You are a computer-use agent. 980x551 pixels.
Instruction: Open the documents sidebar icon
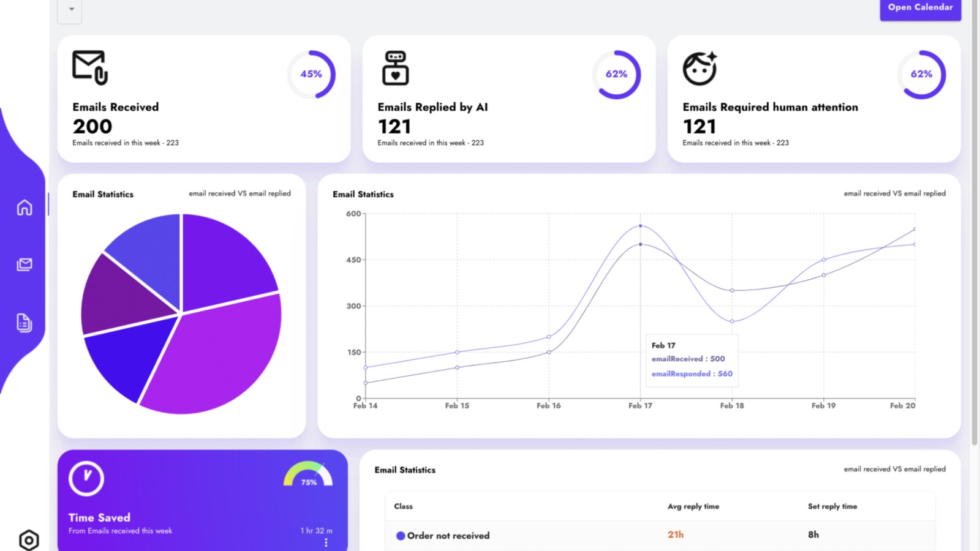click(x=24, y=323)
